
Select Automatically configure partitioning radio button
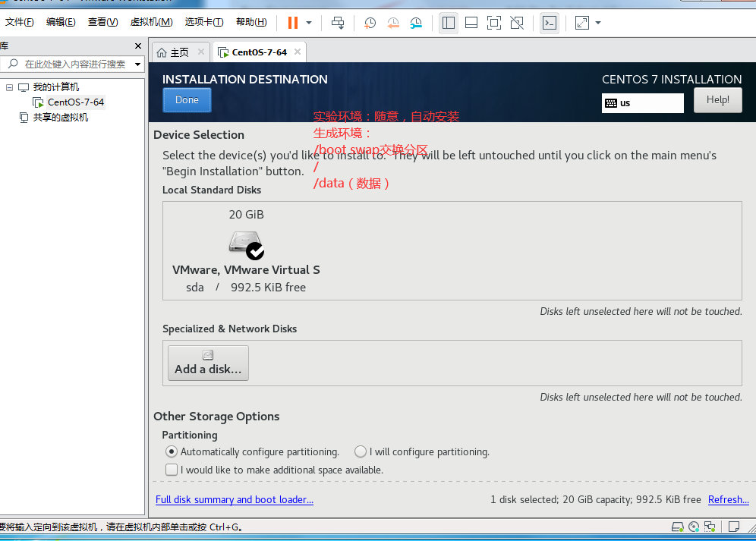click(x=171, y=451)
